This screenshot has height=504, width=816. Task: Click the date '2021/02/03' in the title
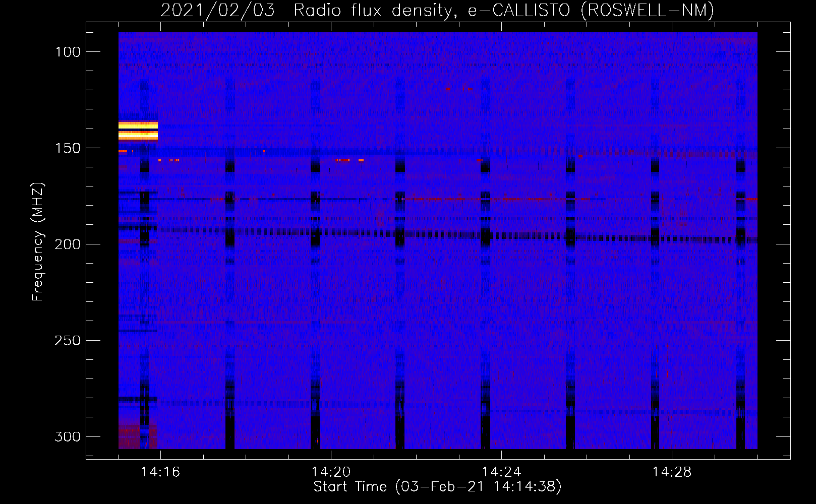(x=218, y=10)
